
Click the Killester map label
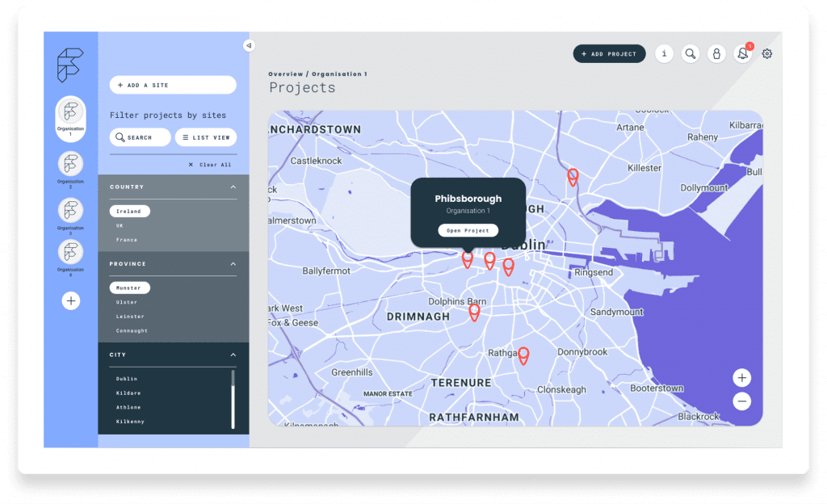point(644,168)
